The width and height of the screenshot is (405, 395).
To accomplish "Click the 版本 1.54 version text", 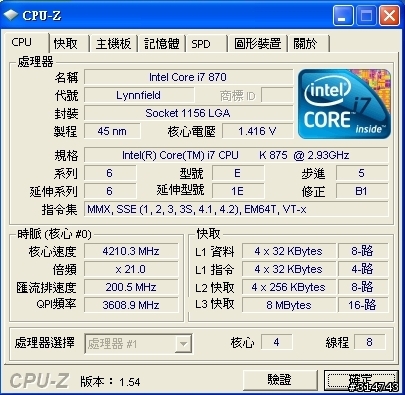I will (110, 382).
